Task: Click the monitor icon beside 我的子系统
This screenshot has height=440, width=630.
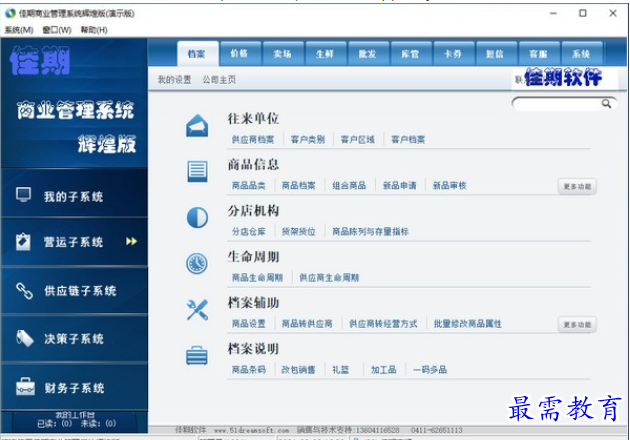Action: tap(24, 194)
